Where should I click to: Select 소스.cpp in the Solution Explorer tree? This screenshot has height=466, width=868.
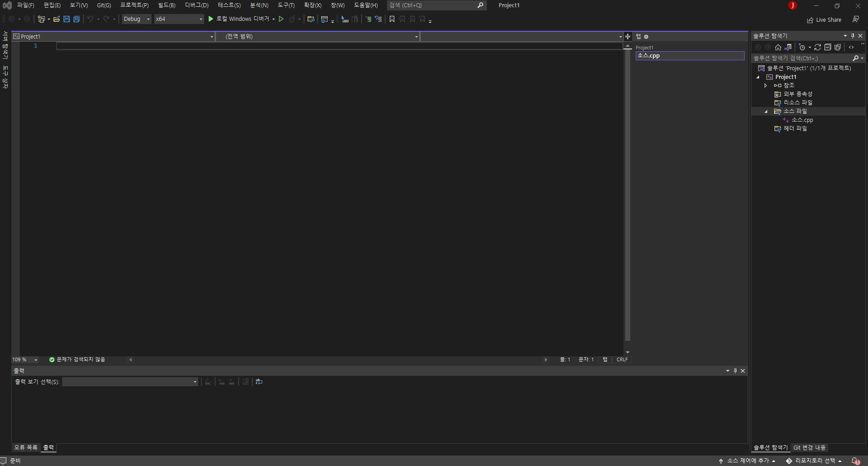pyautogui.click(x=802, y=120)
